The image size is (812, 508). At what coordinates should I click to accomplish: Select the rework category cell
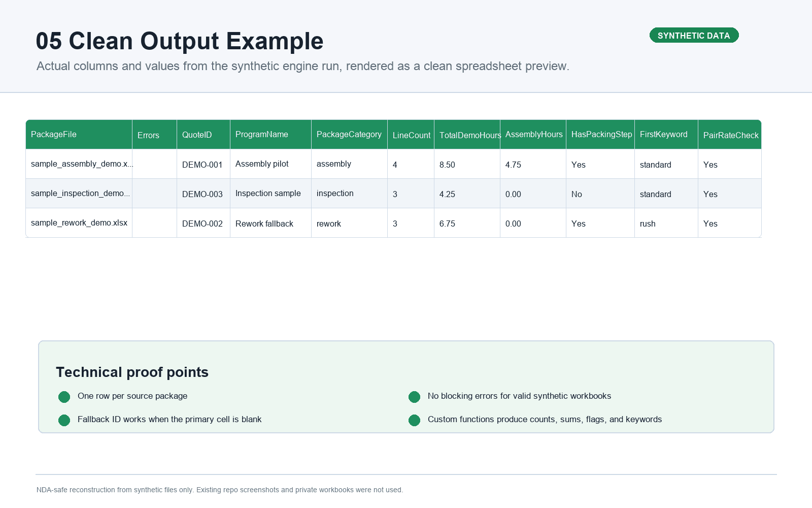[x=349, y=223]
